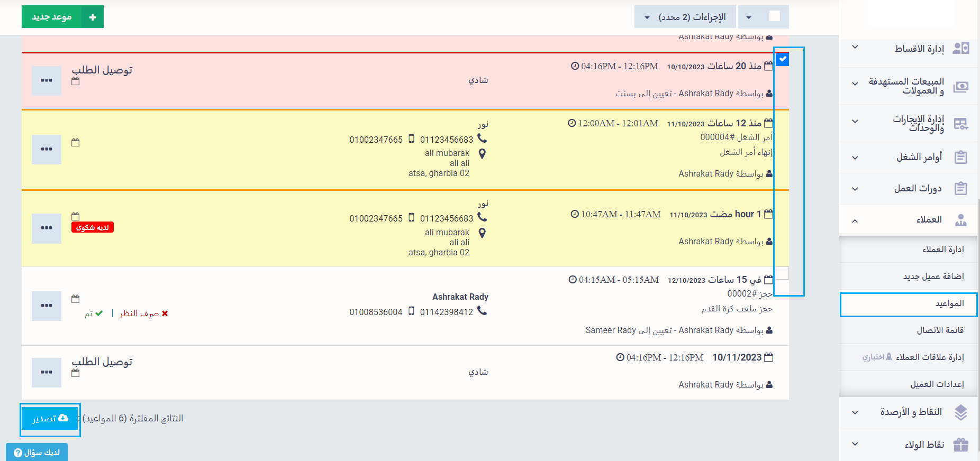Click the إدارة الاقساط sidebar icon
The image size is (980, 461).
click(x=960, y=49)
